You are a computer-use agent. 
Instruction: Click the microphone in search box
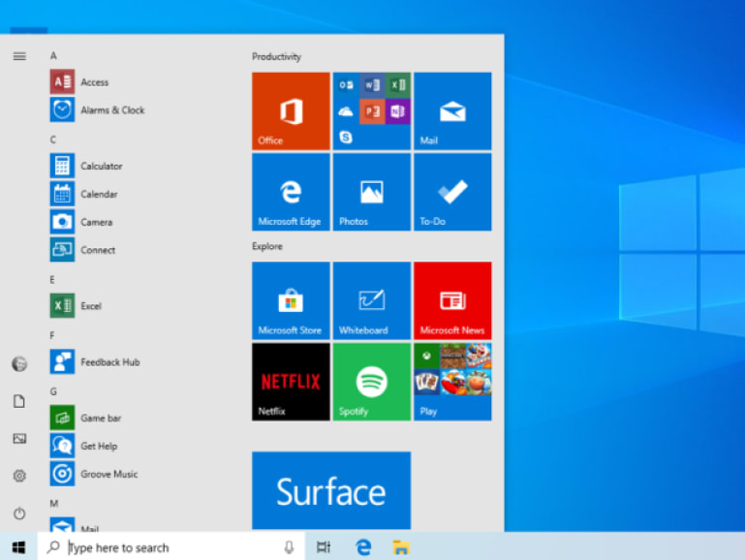coord(289,547)
